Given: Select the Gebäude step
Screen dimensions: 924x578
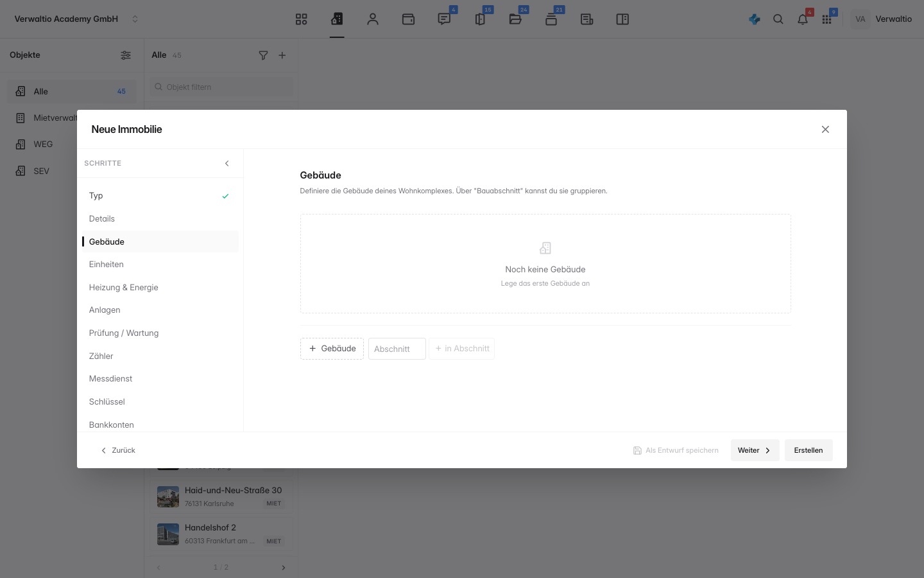Looking at the screenshot, I should tap(160, 241).
